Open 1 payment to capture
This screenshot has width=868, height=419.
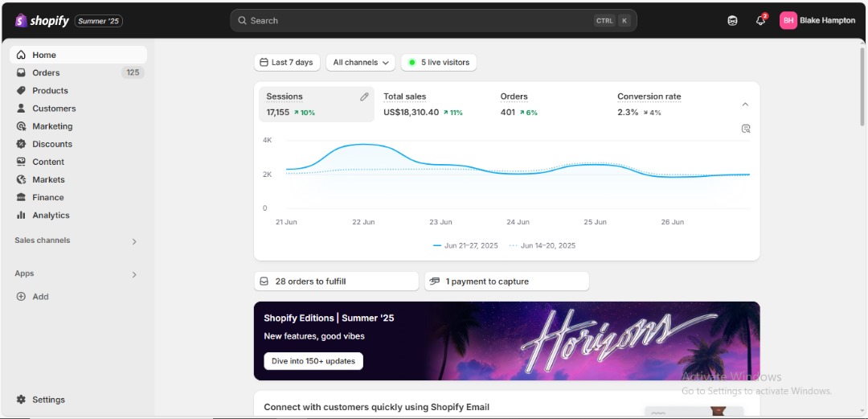point(506,281)
